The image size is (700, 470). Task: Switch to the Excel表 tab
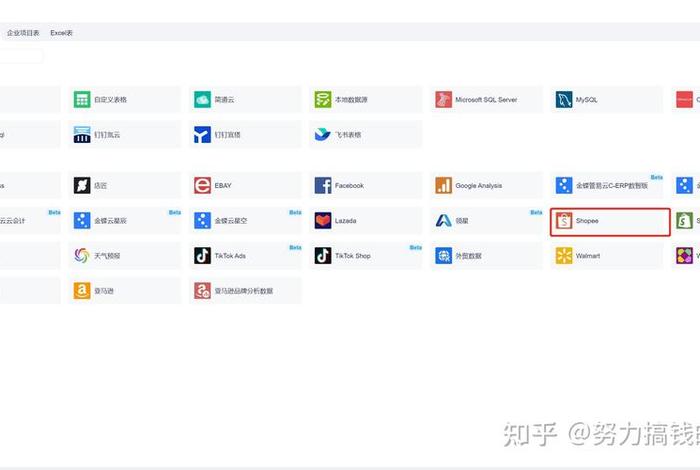tap(62, 33)
